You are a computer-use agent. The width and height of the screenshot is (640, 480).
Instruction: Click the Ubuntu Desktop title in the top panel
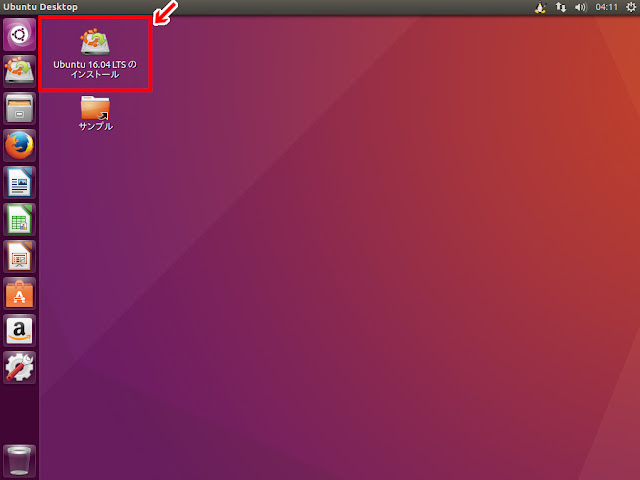point(40,7)
